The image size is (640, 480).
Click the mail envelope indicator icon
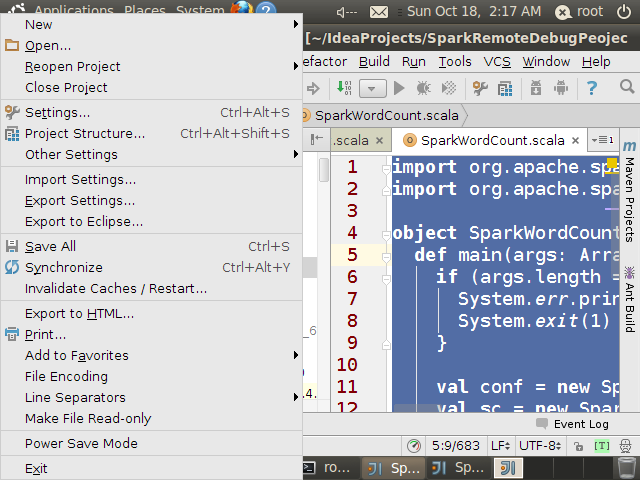tap(379, 12)
